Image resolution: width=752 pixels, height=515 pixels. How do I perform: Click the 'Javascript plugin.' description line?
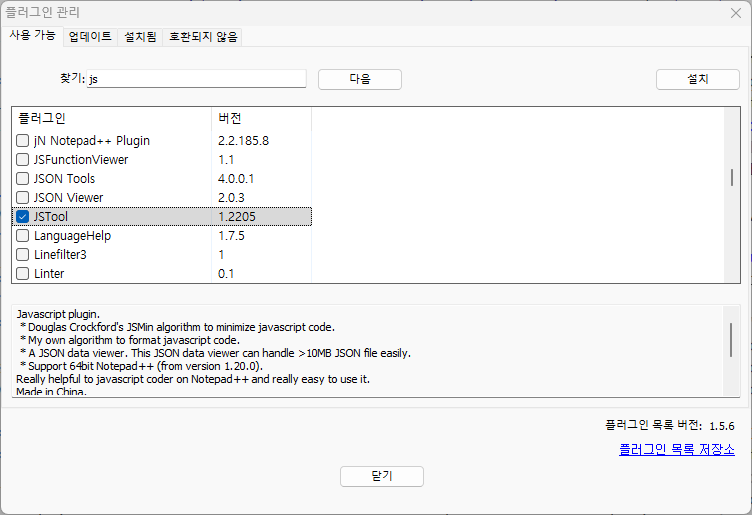click(58, 314)
